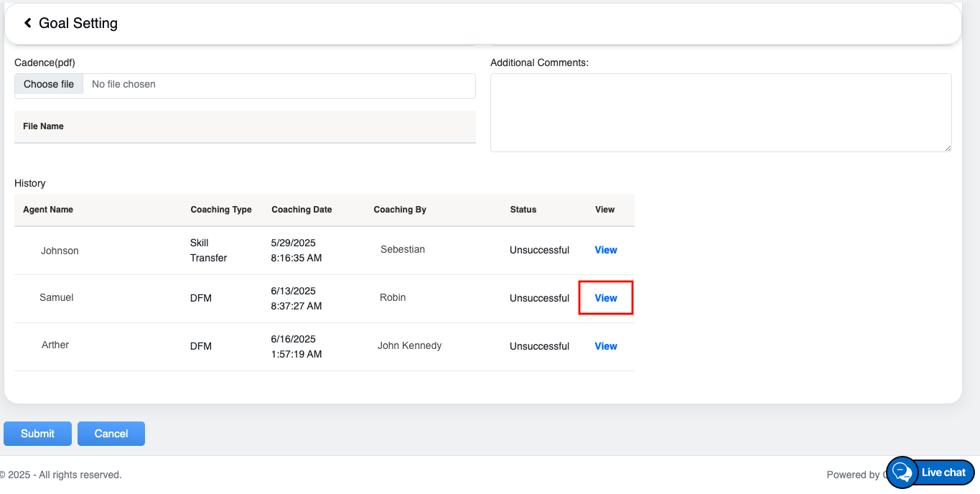Click the Agent Name column header
The width and height of the screenshot is (980, 494).
click(48, 210)
